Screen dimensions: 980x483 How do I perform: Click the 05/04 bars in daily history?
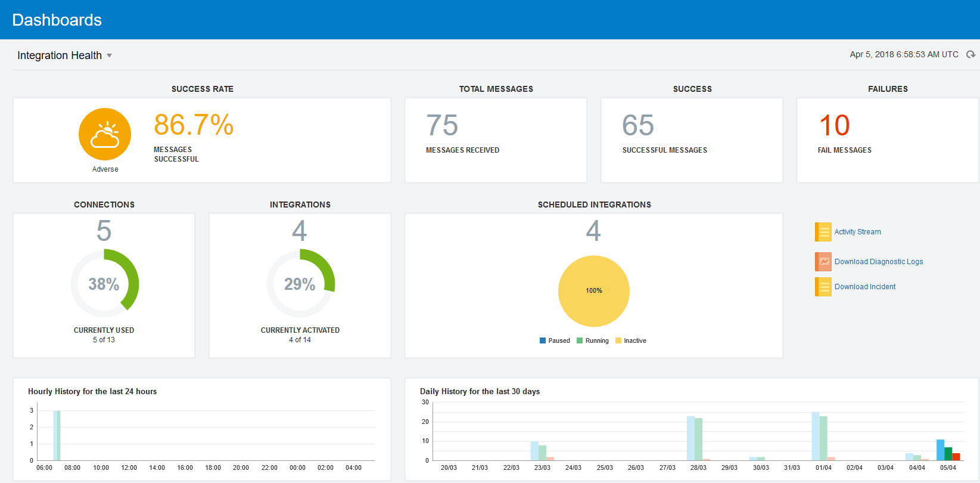(948, 450)
